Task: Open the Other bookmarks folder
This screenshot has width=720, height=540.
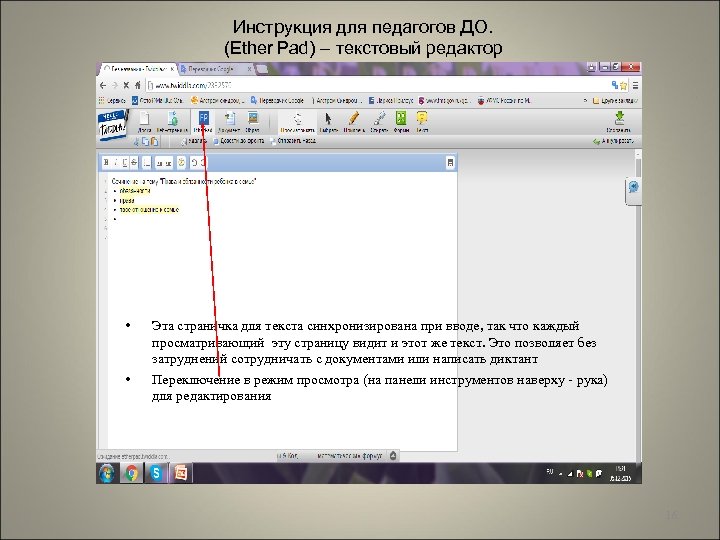Action: coord(615,100)
